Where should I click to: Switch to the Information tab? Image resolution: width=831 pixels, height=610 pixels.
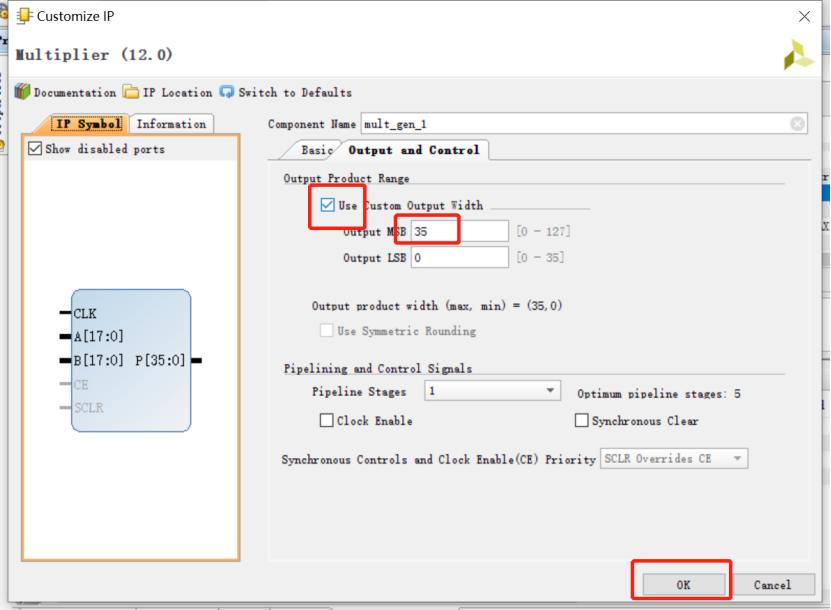coord(170,125)
